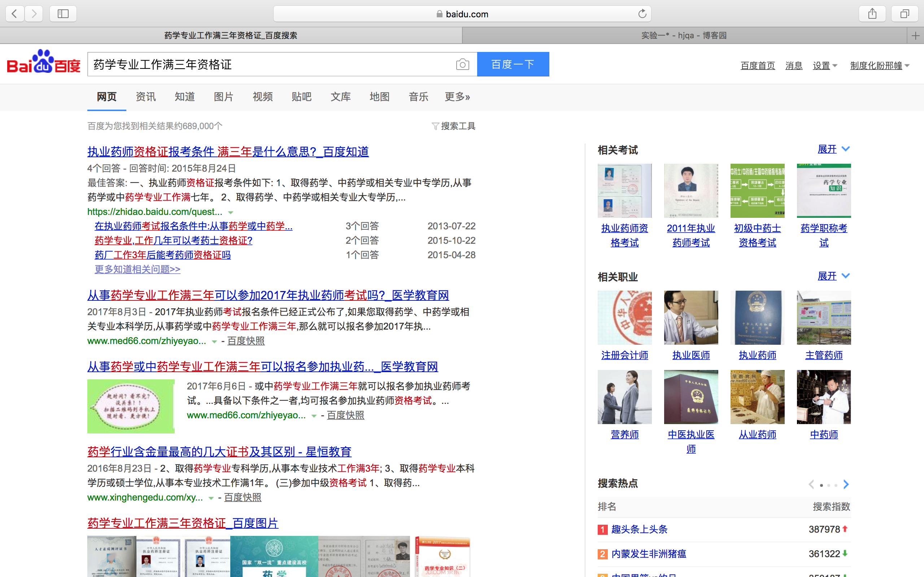Open dropdown arrow next to zhidao.baidu.com URL
This screenshot has height=577, width=924.
231,212
